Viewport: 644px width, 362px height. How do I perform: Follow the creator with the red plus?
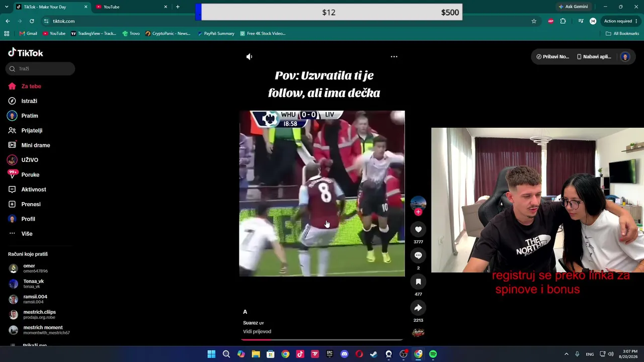pyautogui.click(x=418, y=212)
